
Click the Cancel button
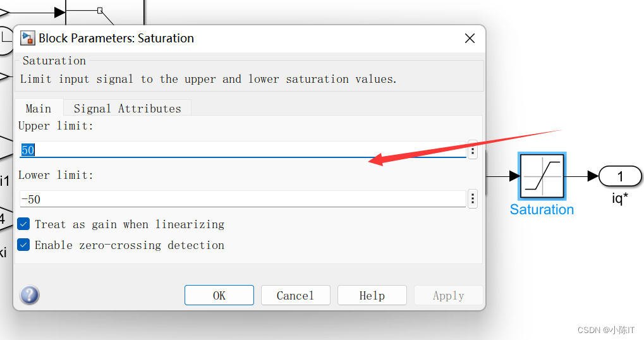point(295,295)
